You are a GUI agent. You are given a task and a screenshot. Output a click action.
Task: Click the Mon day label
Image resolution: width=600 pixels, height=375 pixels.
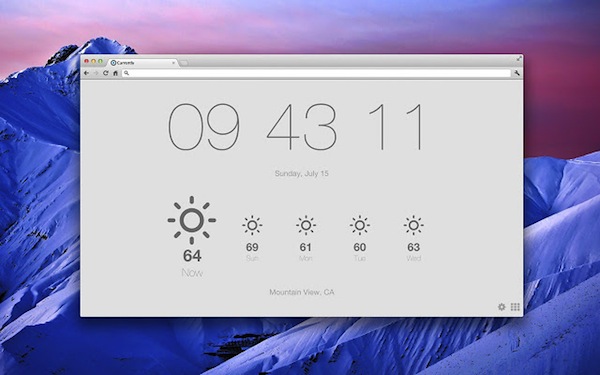(x=306, y=258)
